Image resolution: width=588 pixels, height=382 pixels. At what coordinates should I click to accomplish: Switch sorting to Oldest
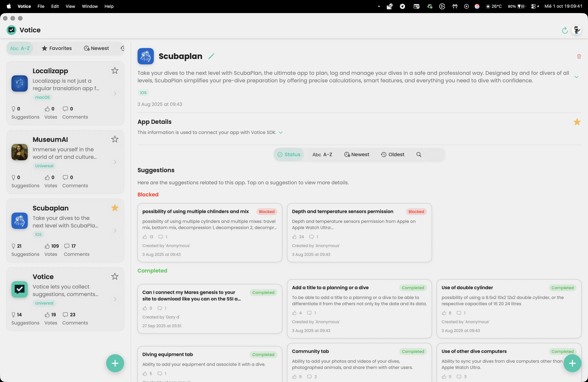click(x=393, y=154)
